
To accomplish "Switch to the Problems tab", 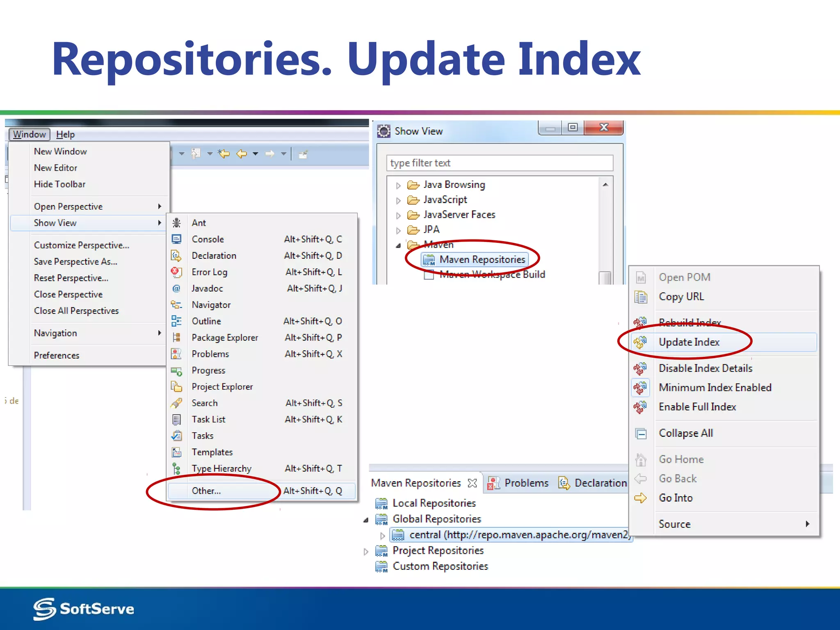I will (518, 483).
